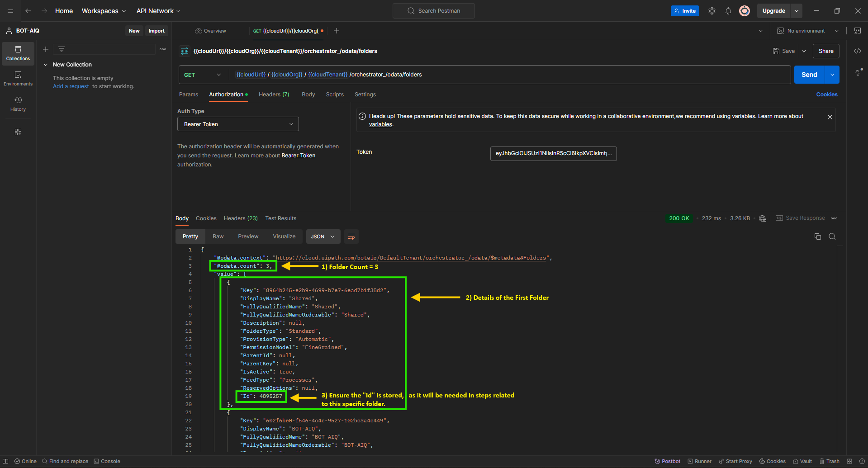Viewport: 868px width, 468px height.
Task: Click the Send button
Action: (810, 75)
